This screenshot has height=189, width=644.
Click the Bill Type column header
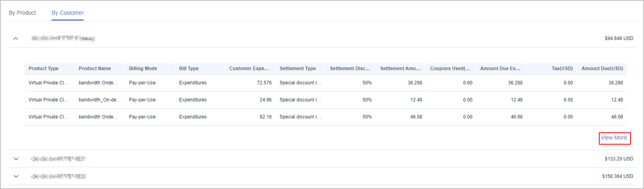[189, 69]
